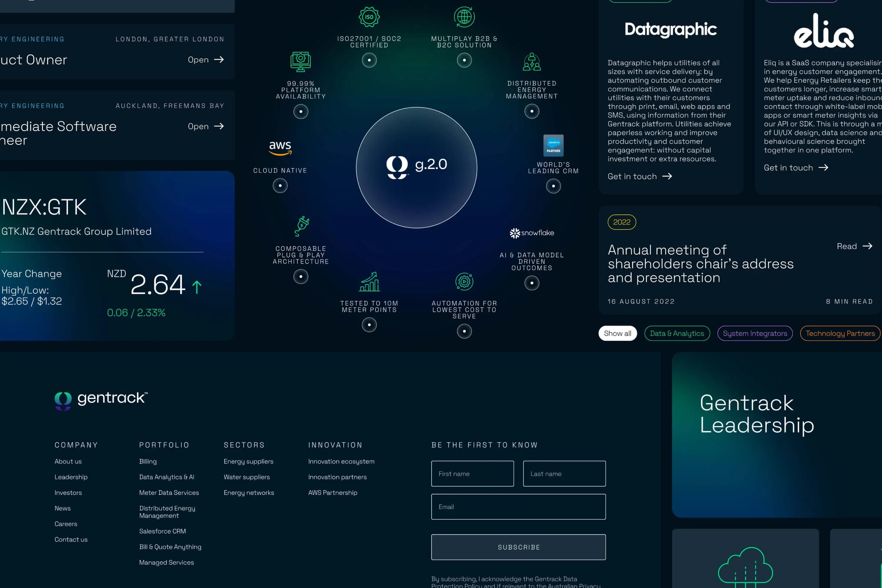Click the AWS Cloud Native logo

(x=280, y=148)
